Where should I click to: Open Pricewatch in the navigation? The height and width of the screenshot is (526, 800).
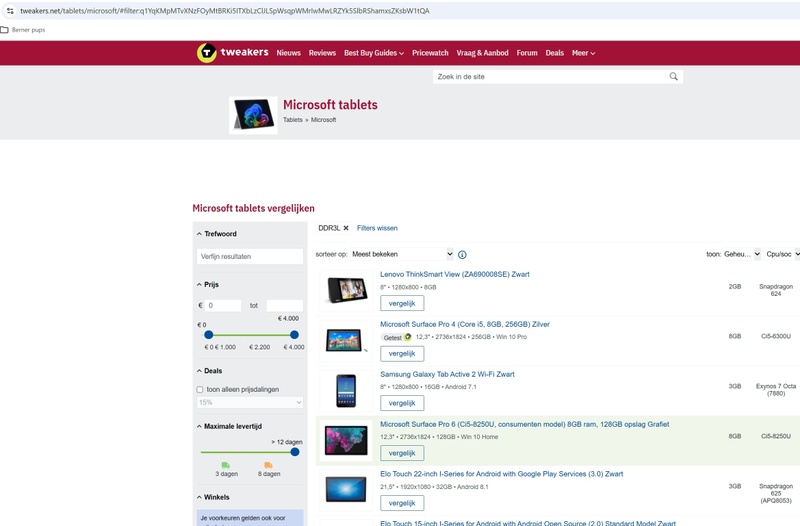(430, 53)
